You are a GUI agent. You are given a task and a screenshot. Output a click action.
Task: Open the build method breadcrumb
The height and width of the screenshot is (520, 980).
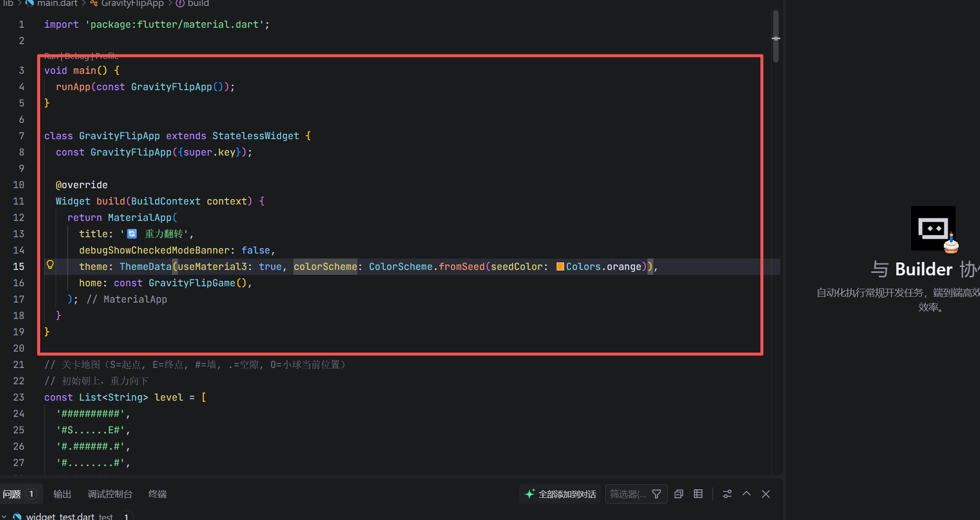[x=198, y=3]
